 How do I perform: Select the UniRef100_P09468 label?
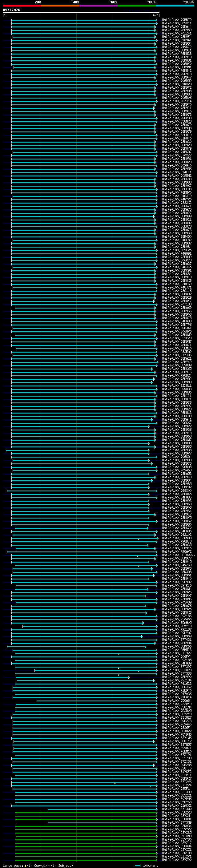[x=177, y=470]
